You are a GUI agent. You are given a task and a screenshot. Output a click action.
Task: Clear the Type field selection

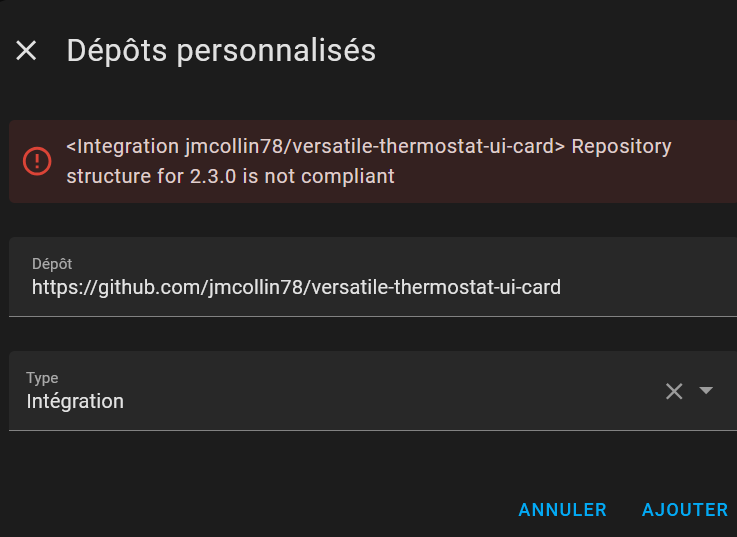[674, 391]
